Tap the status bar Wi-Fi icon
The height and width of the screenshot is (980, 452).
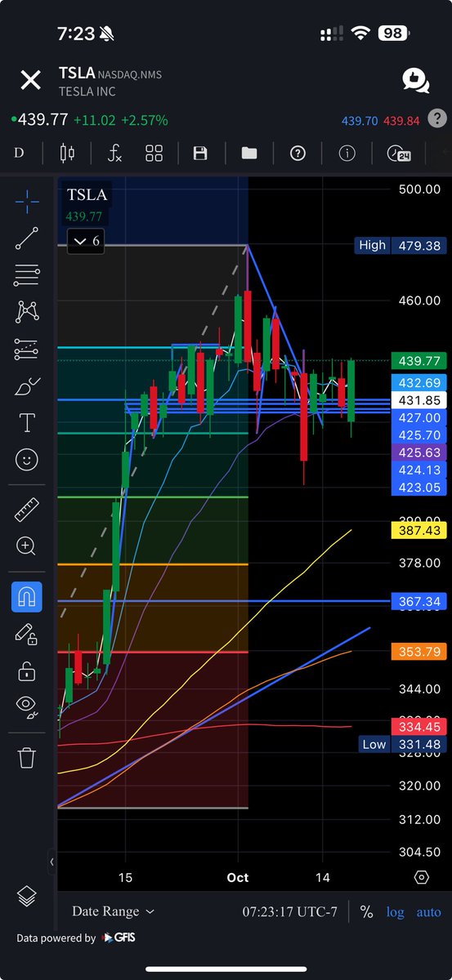(360, 33)
